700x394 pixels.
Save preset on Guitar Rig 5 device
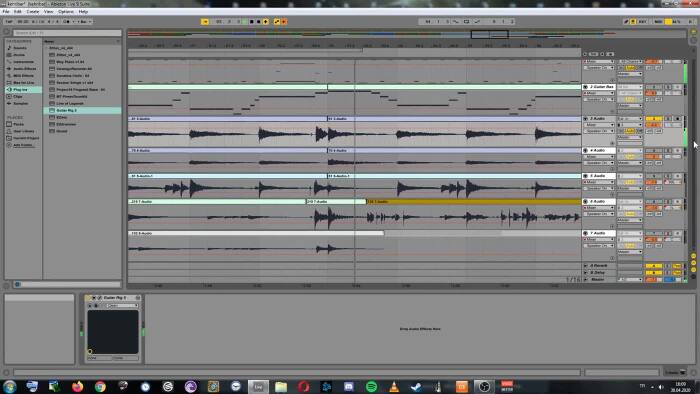(138, 298)
